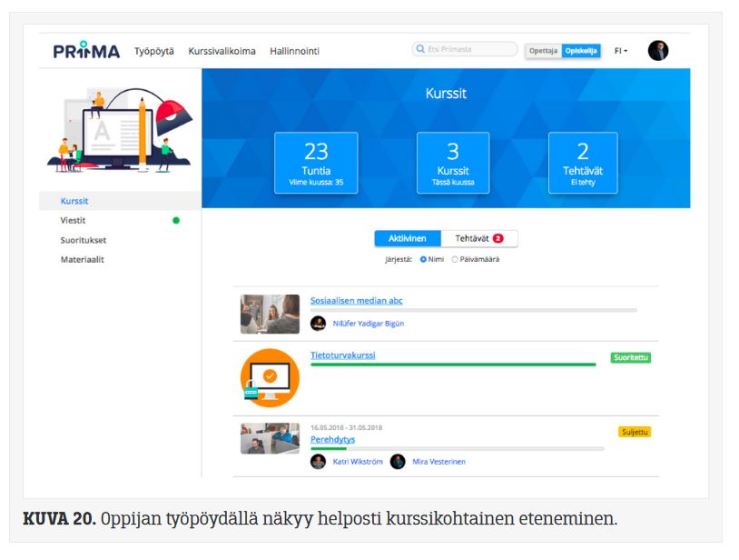
Task: Open the Kurssivalikoima menu
Action: point(221,51)
